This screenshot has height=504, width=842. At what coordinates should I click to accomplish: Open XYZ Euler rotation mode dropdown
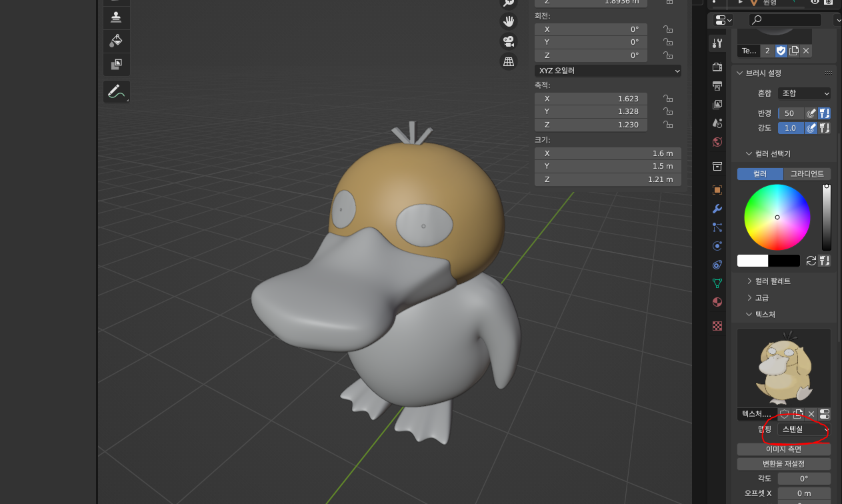coord(608,71)
